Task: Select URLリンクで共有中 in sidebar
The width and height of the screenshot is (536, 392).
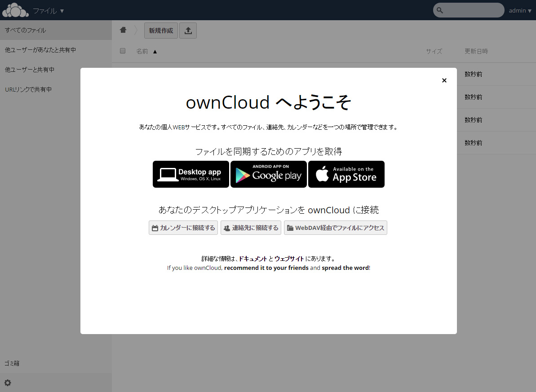Action: tap(56, 89)
